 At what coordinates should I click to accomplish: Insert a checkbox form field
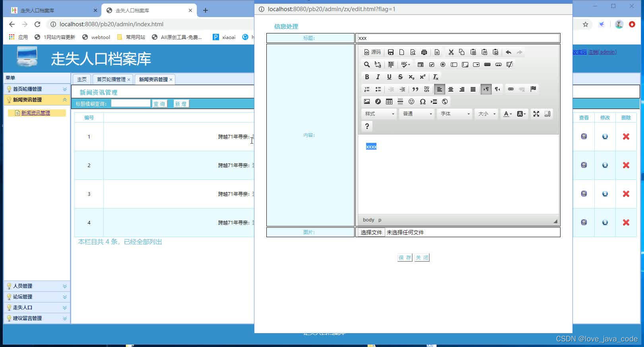tap(432, 64)
